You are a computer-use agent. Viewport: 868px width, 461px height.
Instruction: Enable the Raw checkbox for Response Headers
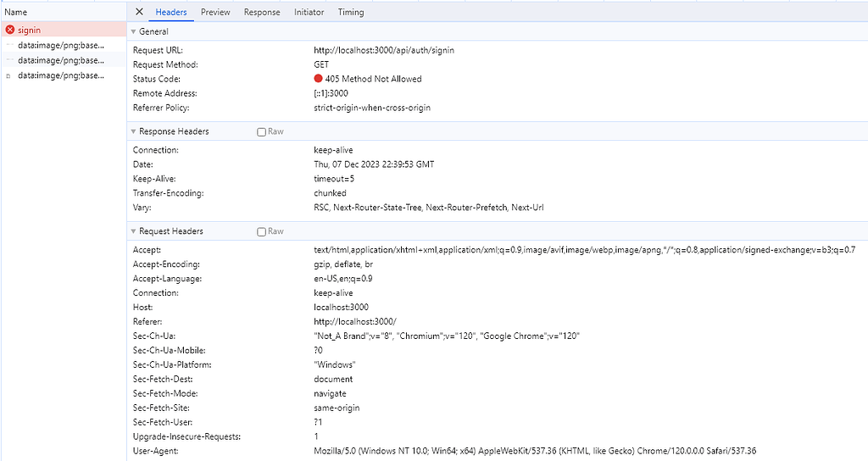point(262,132)
